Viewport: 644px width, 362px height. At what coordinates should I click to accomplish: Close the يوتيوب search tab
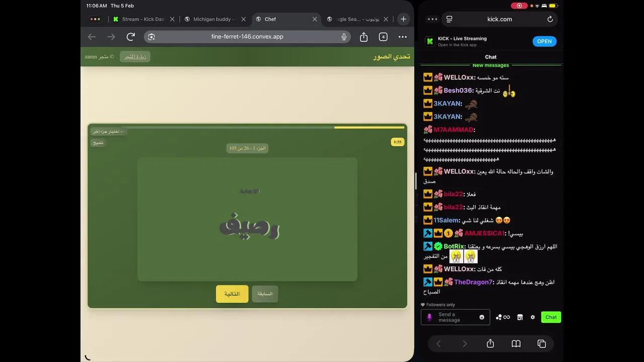(386, 19)
